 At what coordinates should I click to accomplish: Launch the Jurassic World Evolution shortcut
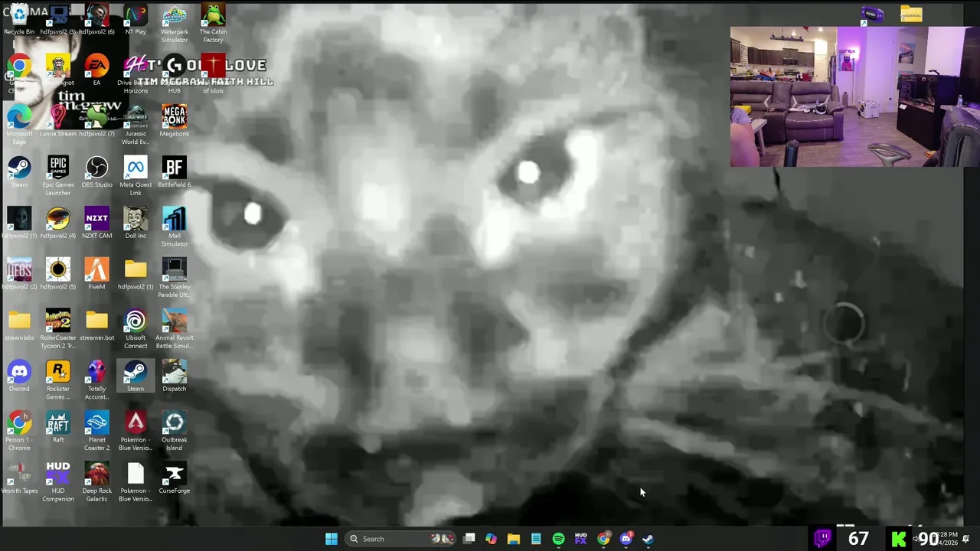point(136,126)
